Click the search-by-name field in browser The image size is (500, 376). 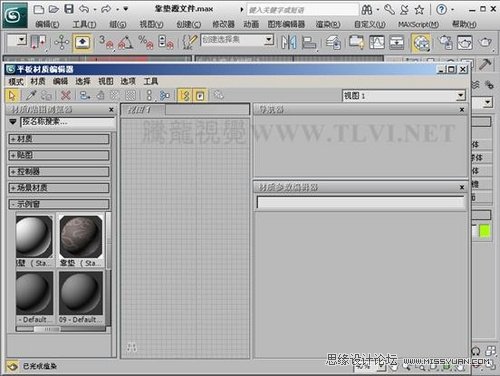[x=68, y=122]
